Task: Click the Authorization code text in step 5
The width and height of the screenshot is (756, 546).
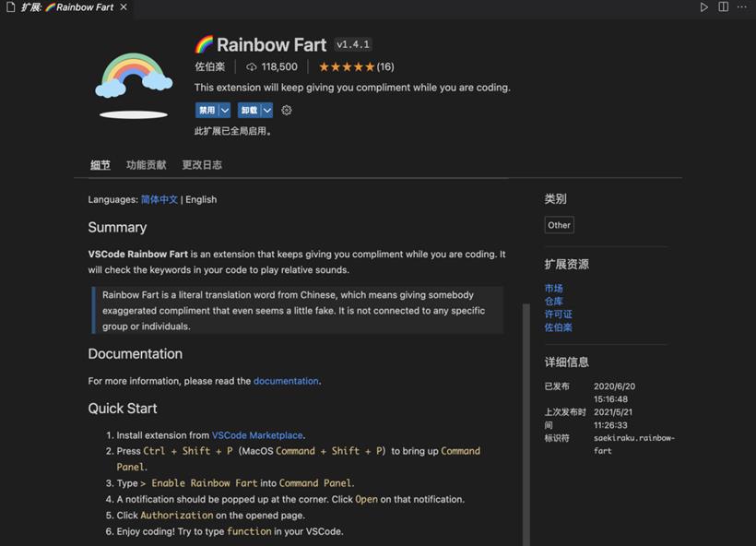Action: click(176, 516)
